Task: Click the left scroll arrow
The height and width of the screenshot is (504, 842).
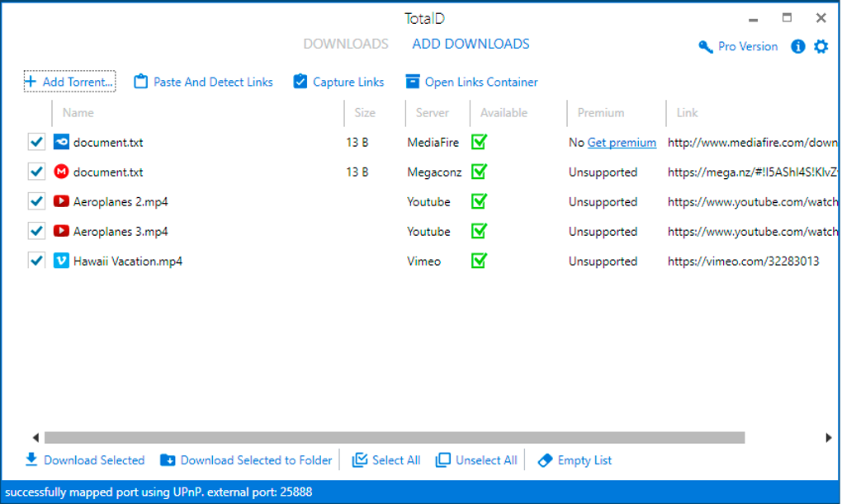Action: pyautogui.click(x=35, y=437)
